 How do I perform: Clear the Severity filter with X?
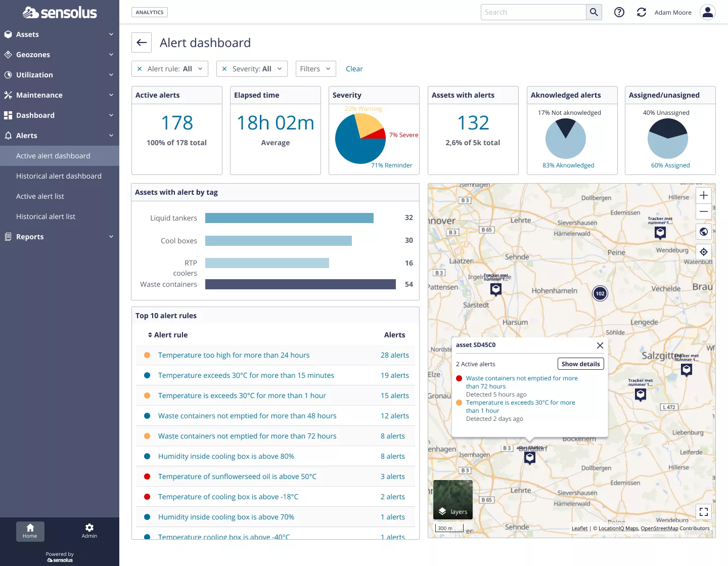(224, 69)
